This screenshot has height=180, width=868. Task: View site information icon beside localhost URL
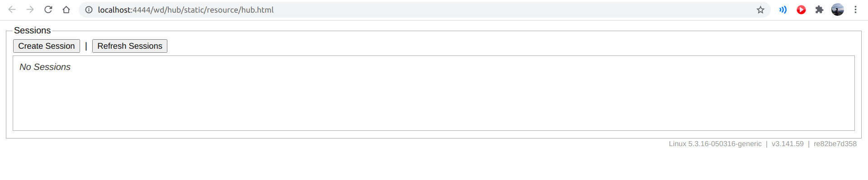tap(89, 10)
